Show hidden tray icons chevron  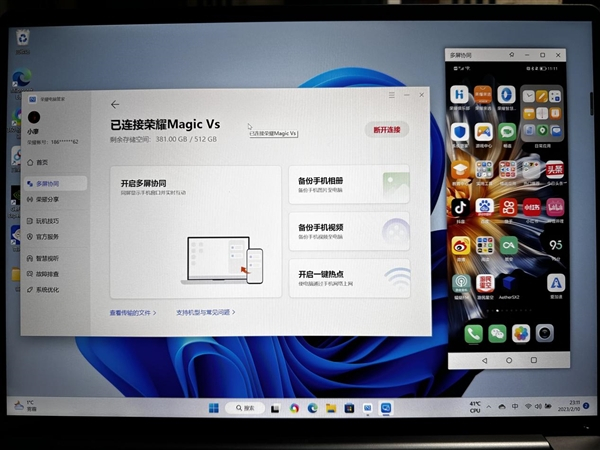coord(489,407)
